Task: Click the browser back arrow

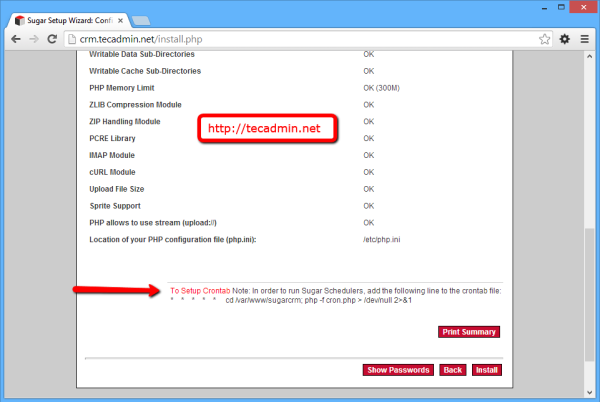Action: pos(15,39)
